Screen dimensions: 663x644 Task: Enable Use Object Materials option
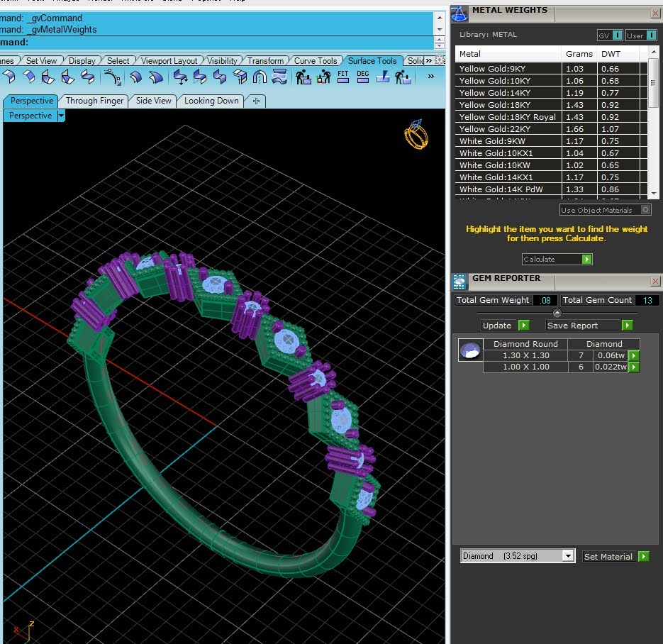tap(605, 210)
